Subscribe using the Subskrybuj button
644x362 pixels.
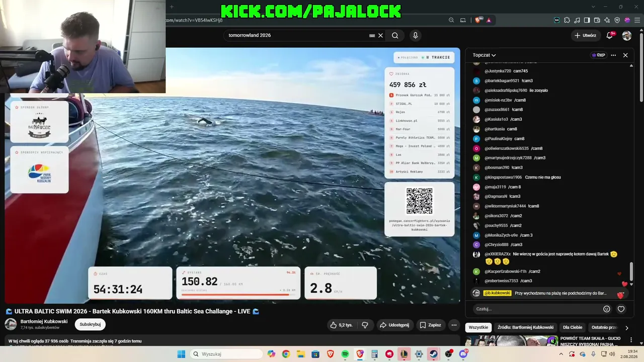(x=90, y=324)
